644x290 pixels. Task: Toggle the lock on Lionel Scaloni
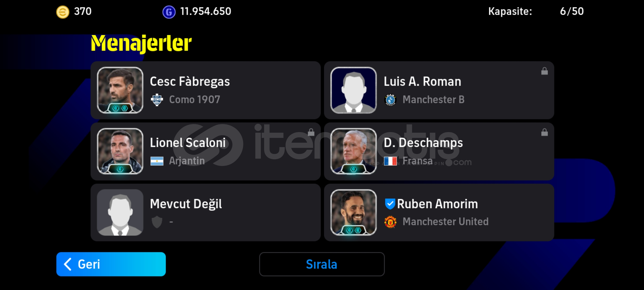pos(311,132)
